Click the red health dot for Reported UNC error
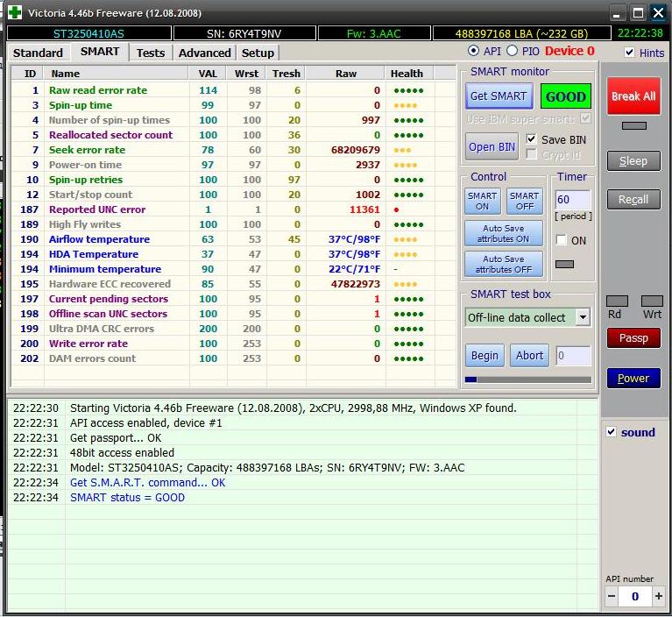The width and height of the screenshot is (672, 617). (396, 209)
